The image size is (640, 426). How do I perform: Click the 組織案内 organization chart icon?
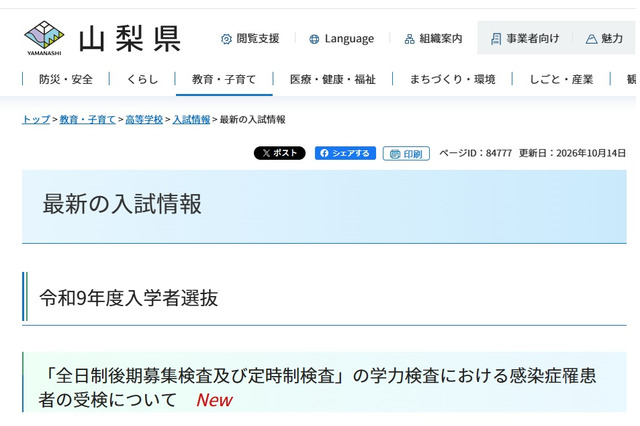(409, 39)
